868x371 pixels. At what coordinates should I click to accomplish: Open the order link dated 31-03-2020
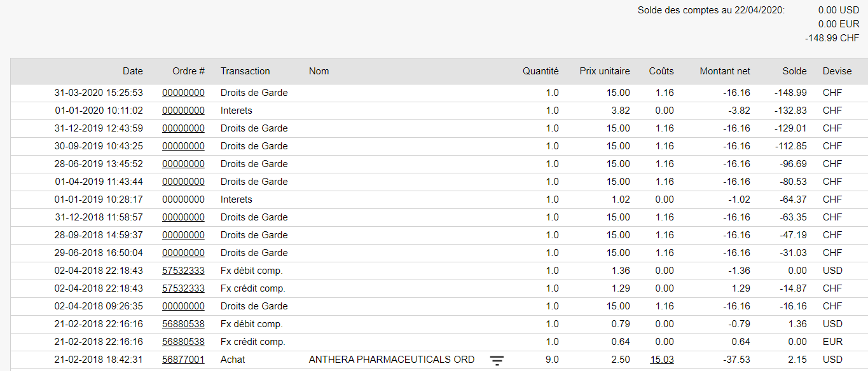pos(183,93)
